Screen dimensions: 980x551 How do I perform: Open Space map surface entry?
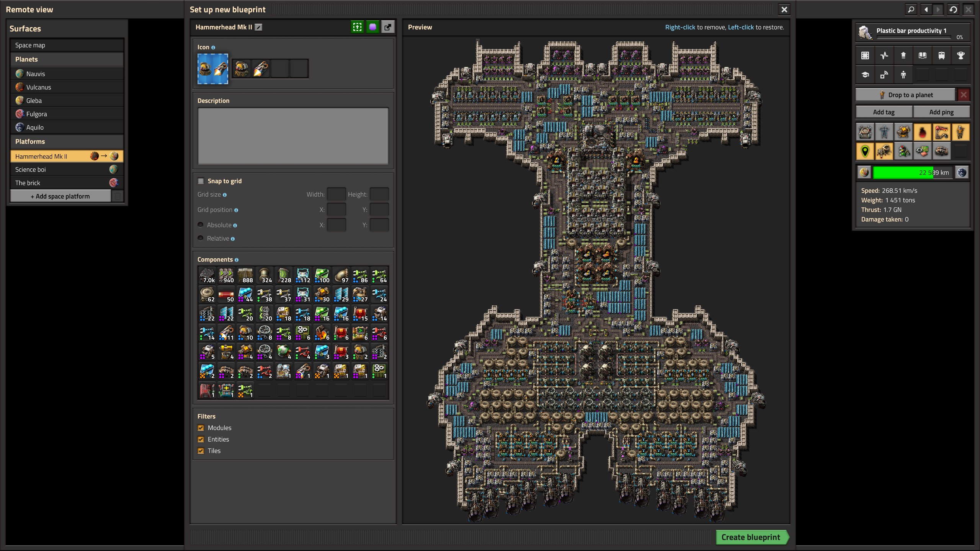30,45
